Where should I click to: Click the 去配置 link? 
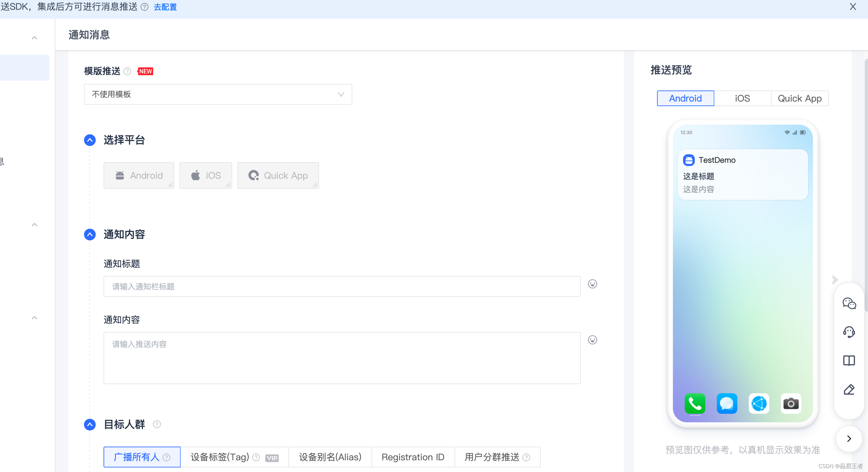point(165,7)
